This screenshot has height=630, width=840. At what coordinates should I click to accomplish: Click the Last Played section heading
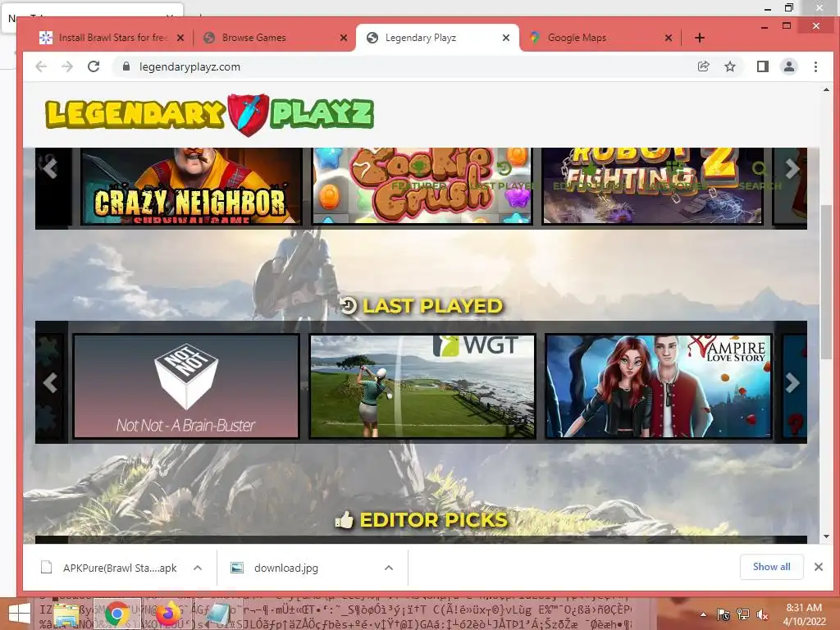422,306
